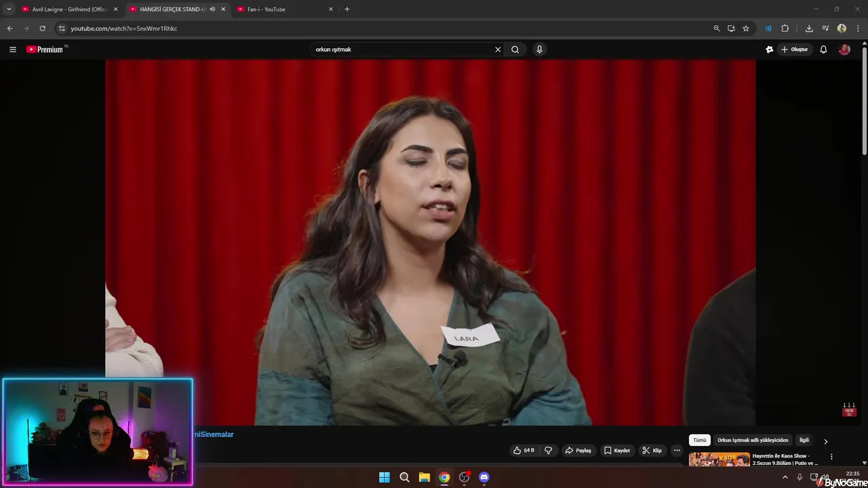Mute audio on the HANGİSİ GERÇEK tab
Screen dimensions: 868x488
[212, 9]
